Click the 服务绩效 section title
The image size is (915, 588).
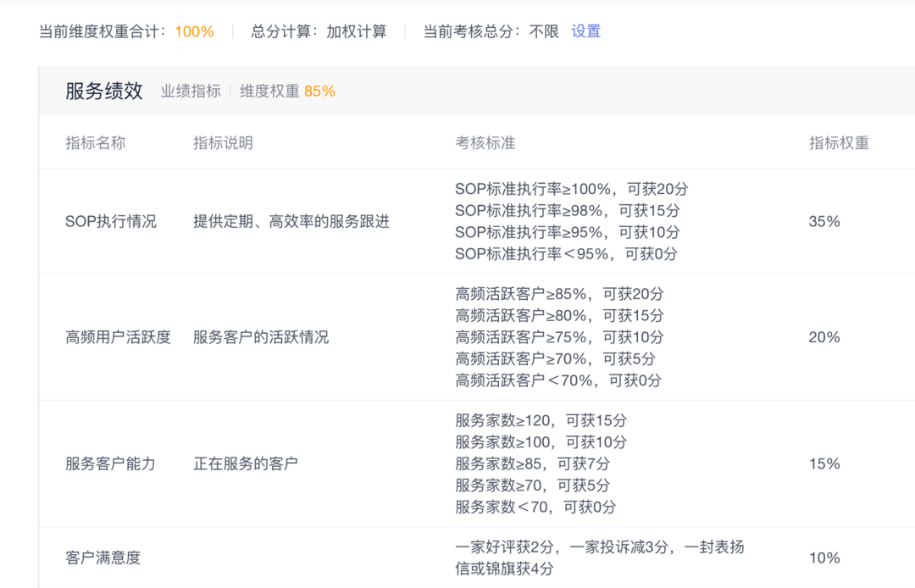tap(104, 91)
